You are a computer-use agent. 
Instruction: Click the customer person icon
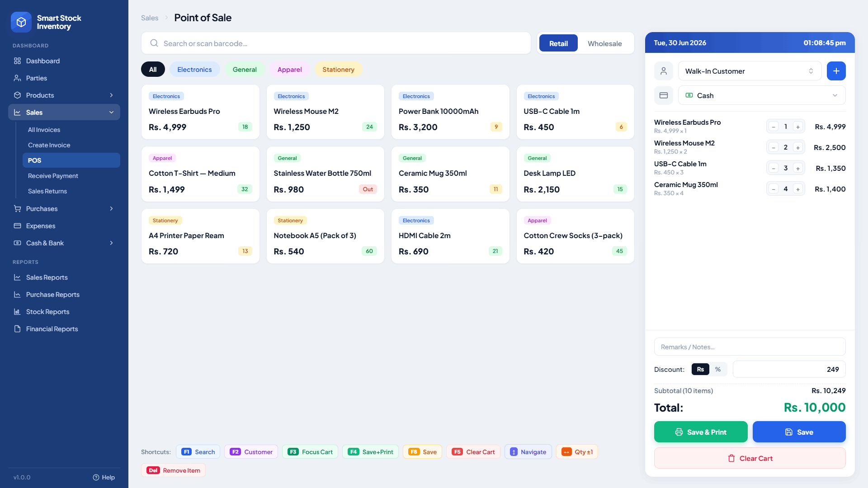(664, 71)
